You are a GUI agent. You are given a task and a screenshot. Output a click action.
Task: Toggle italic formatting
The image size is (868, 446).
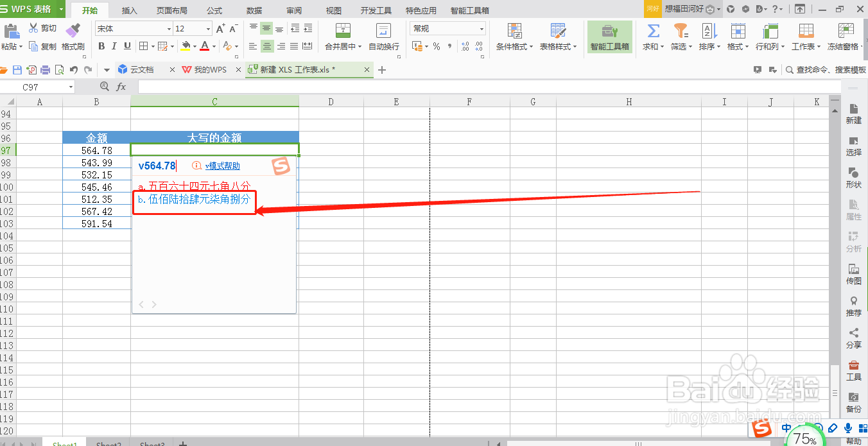point(114,46)
